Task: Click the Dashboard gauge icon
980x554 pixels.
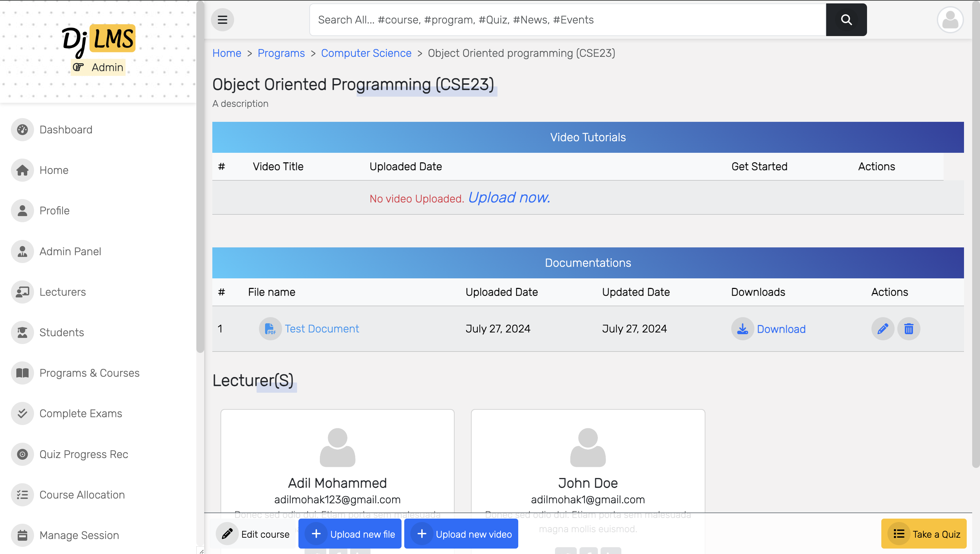Action: coord(22,130)
